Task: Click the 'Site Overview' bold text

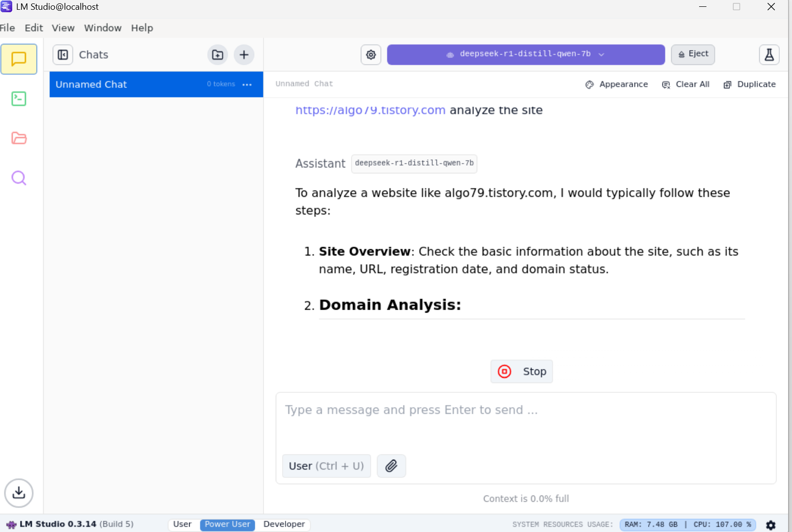Action: [x=365, y=252]
